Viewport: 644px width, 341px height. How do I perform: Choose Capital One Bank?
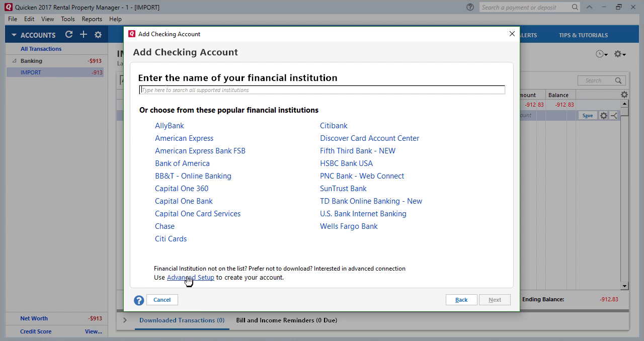[x=184, y=201]
